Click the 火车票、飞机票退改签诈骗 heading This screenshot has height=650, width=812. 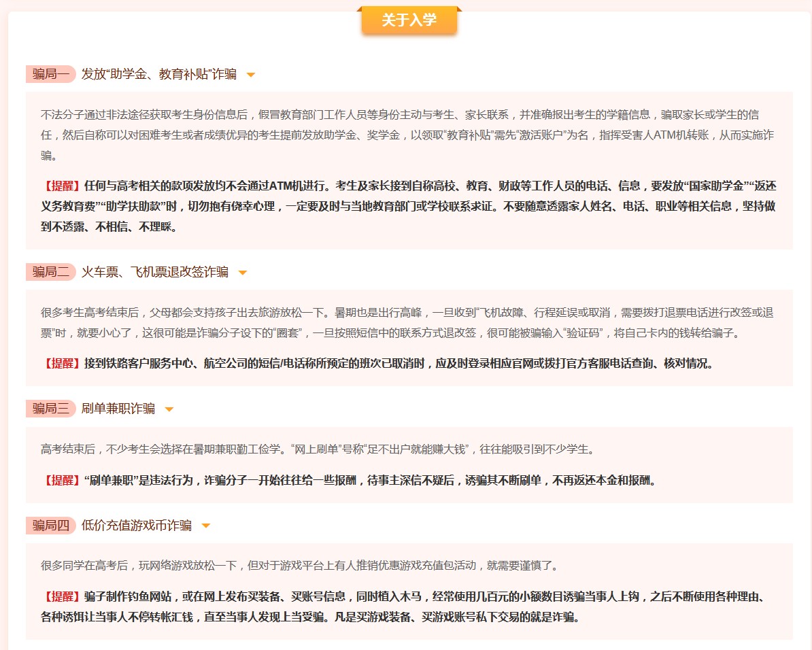click(x=155, y=272)
